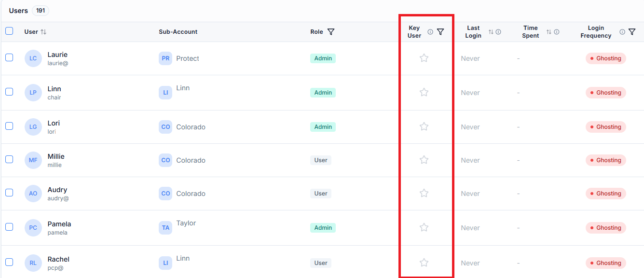The width and height of the screenshot is (644, 278).
Task: Open Audry's user profile name
Action: point(57,190)
